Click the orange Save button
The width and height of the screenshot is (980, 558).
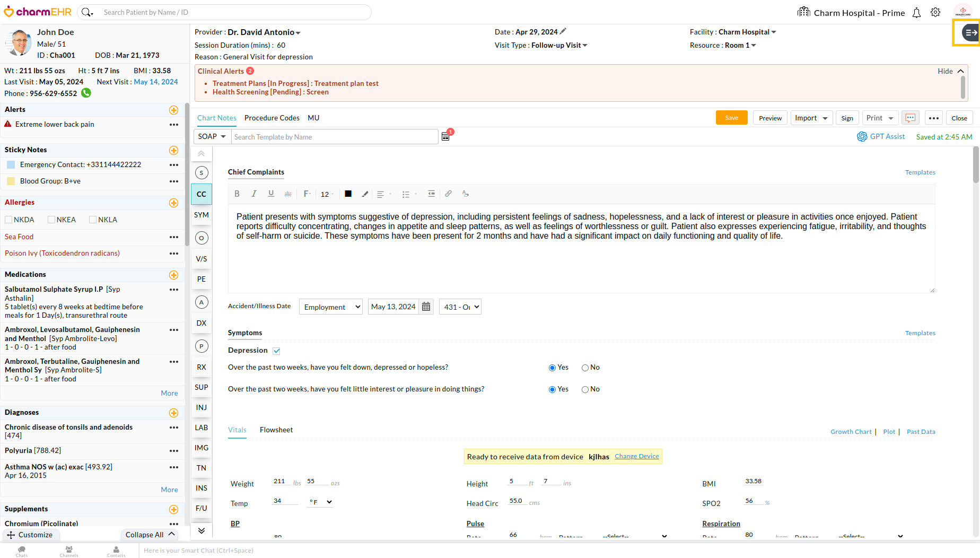[731, 118]
